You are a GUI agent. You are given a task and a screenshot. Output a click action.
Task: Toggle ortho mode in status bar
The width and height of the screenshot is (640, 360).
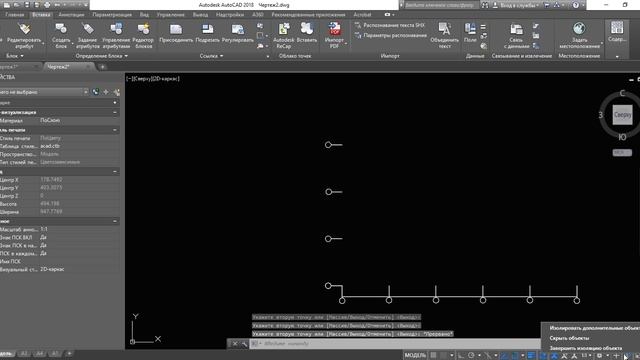point(461,356)
